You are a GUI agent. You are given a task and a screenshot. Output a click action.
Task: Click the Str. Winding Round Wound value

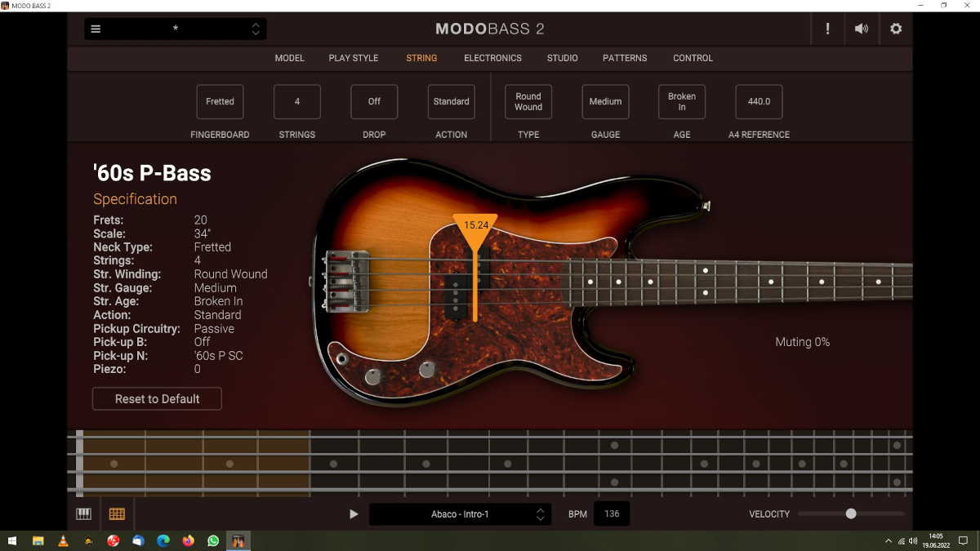tap(231, 274)
